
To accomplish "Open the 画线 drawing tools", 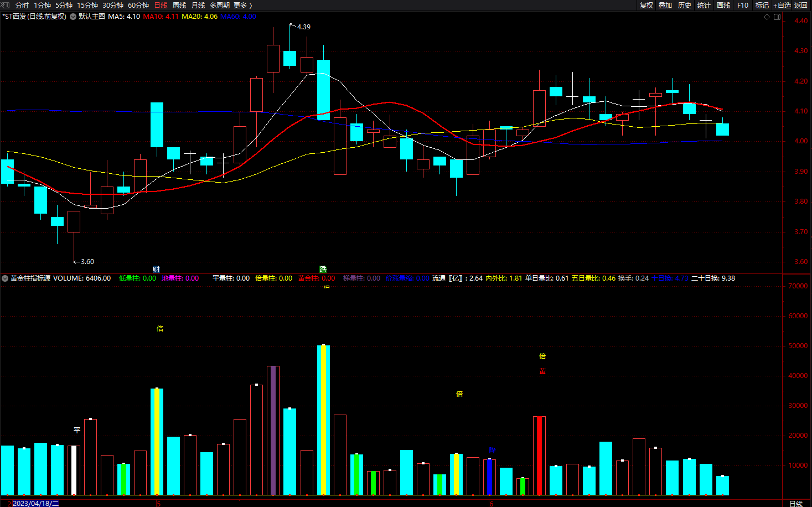I will [x=723, y=6].
